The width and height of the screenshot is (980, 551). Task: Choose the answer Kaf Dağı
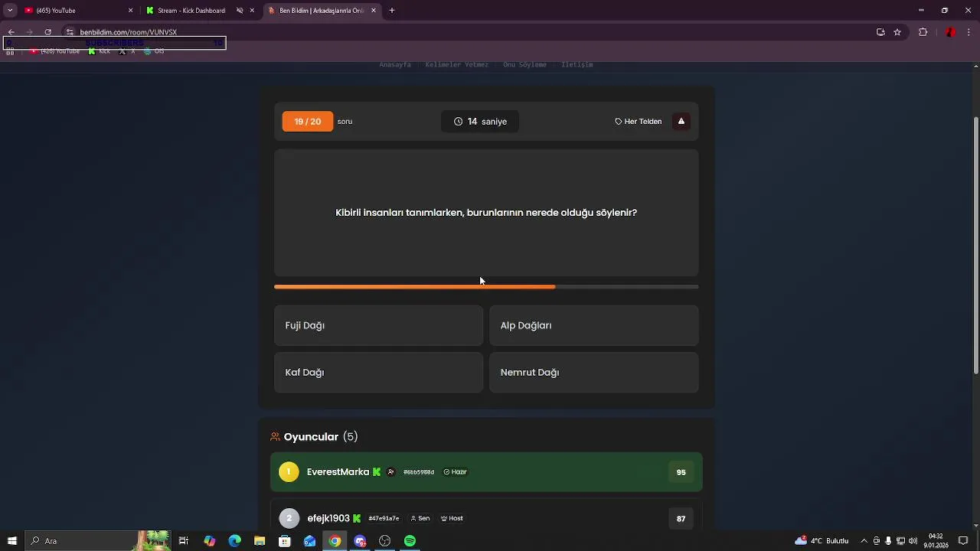[378, 372]
